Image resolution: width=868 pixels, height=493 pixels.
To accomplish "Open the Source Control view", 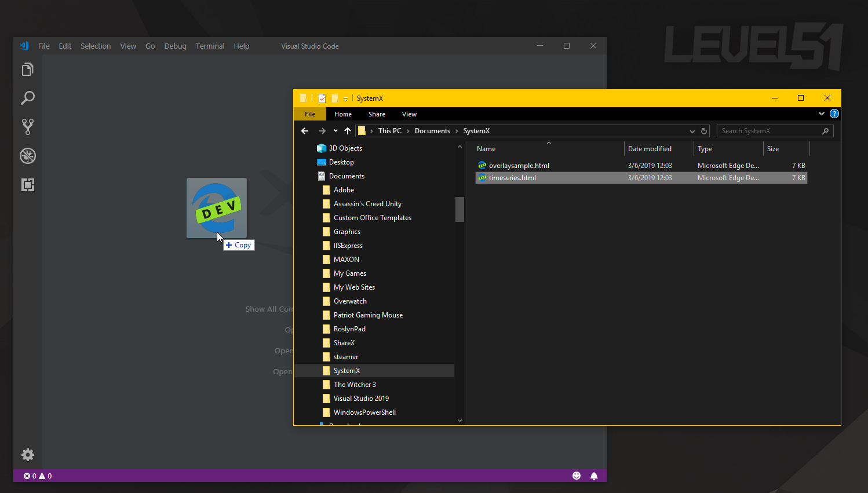I will [27, 127].
